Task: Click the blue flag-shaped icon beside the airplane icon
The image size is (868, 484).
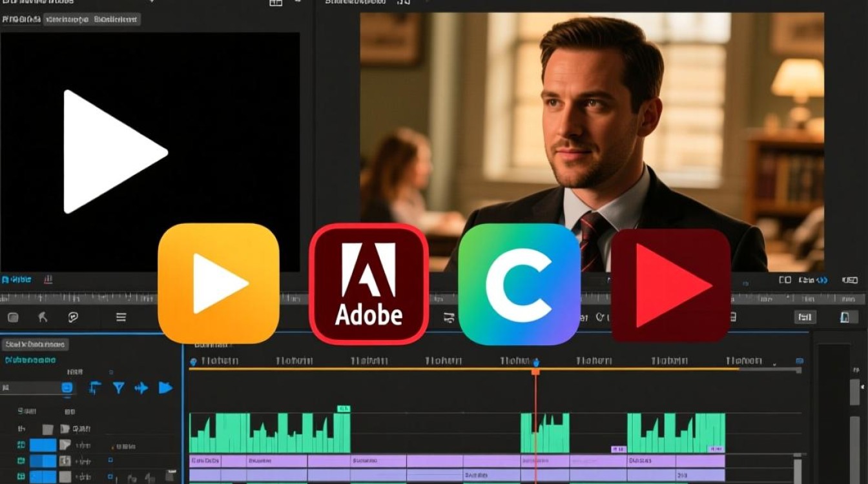Action: tap(165, 387)
